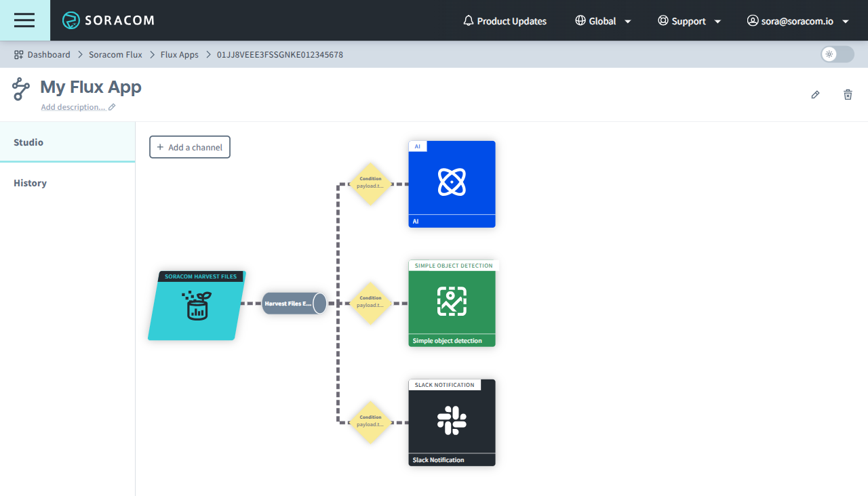This screenshot has height=496, width=868.
Task: Select the Simple object detection channel icon
Action: (x=452, y=302)
